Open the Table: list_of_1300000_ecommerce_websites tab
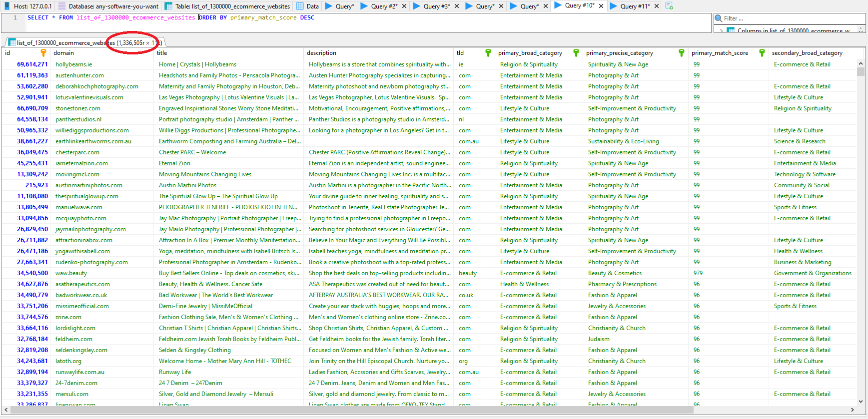This screenshot has width=868, height=419. pos(227,6)
